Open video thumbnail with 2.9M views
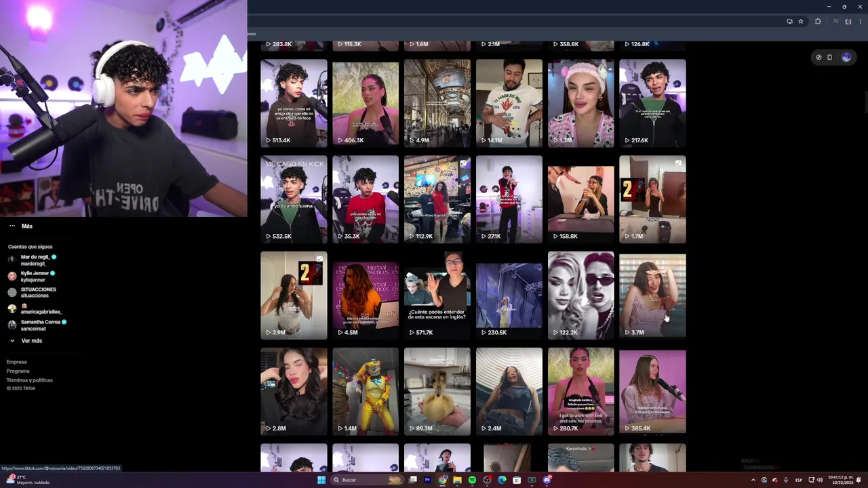868x488 pixels. coord(294,296)
